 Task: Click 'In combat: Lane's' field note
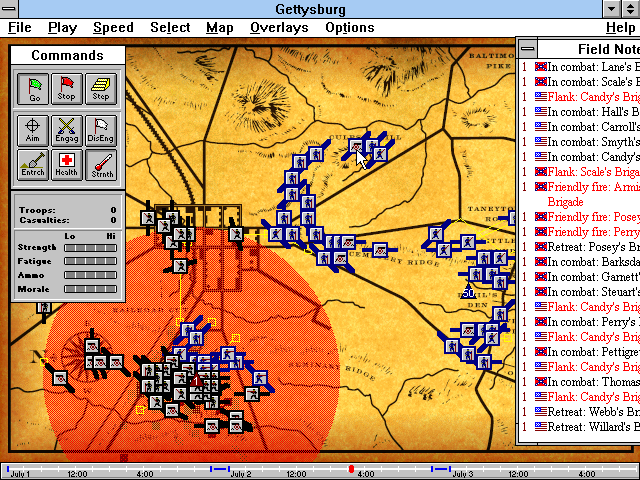point(580,67)
